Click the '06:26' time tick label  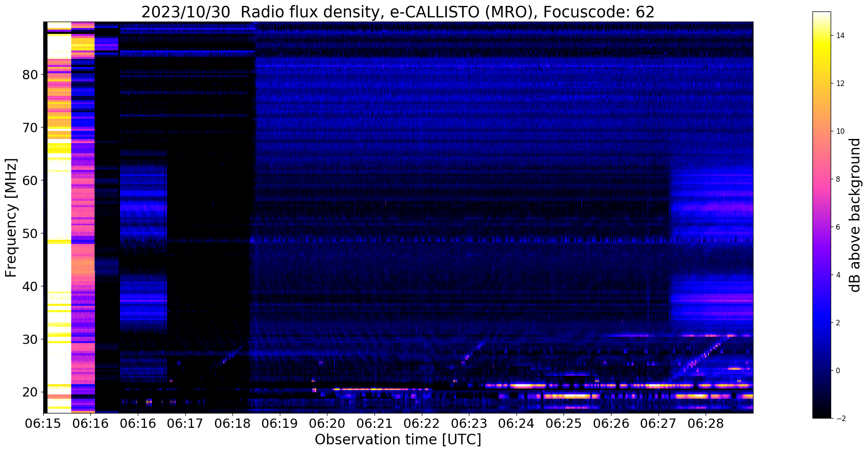click(x=611, y=423)
